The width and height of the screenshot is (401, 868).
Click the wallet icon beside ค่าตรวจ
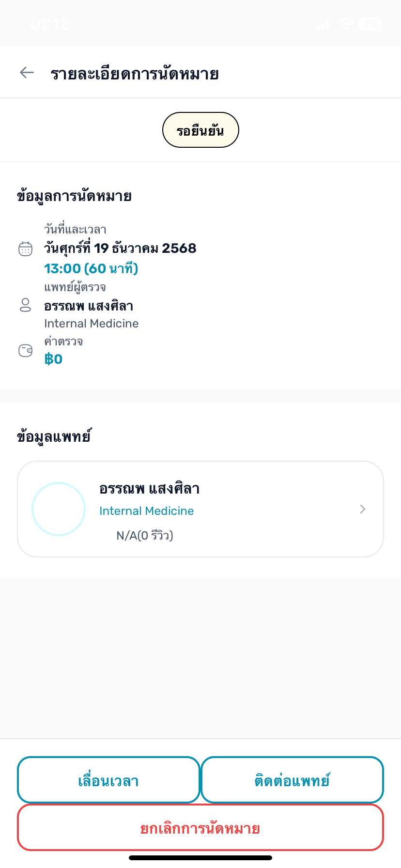pos(25,350)
